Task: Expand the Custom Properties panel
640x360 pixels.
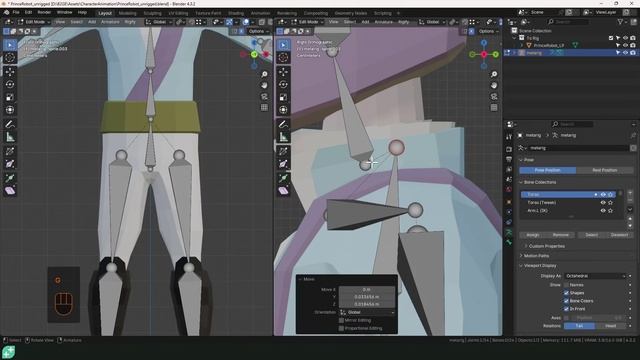Action: tap(546, 246)
